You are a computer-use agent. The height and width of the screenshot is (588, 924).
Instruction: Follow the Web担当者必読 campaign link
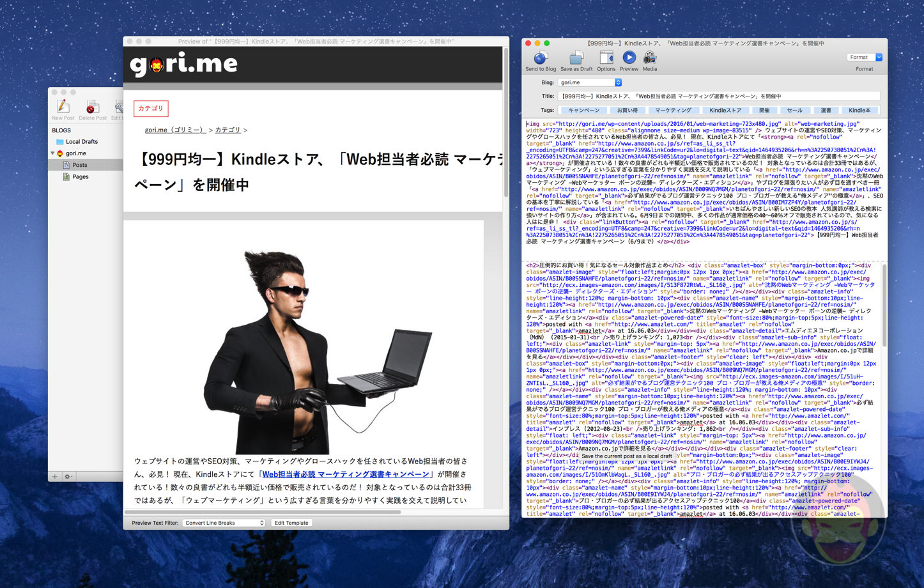tap(345, 474)
